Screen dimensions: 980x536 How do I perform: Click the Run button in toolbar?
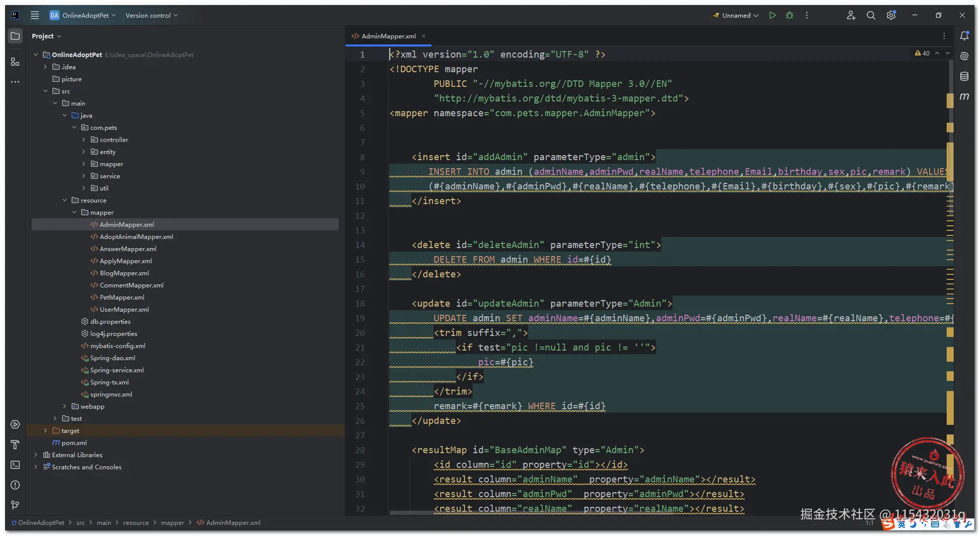click(x=772, y=15)
